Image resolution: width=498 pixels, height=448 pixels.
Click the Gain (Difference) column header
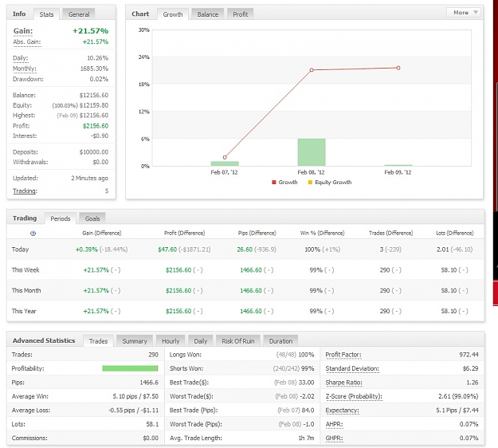(x=102, y=233)
